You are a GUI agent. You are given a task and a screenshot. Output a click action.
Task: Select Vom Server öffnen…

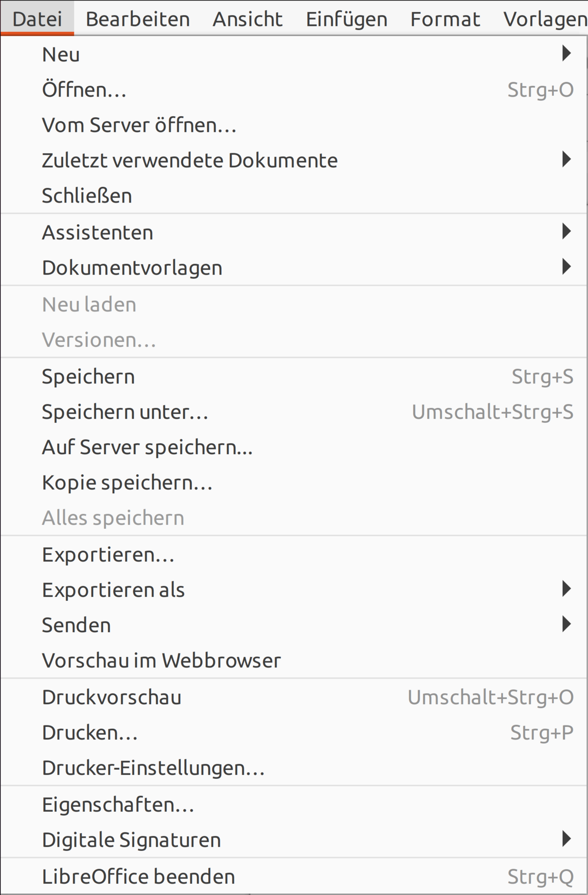294,125
